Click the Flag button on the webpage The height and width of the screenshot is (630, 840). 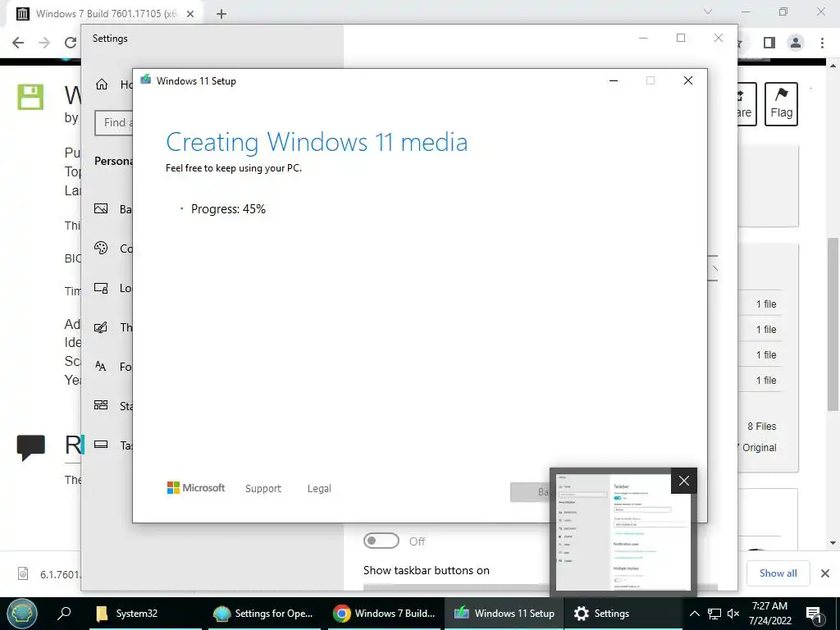pos(781,104)
